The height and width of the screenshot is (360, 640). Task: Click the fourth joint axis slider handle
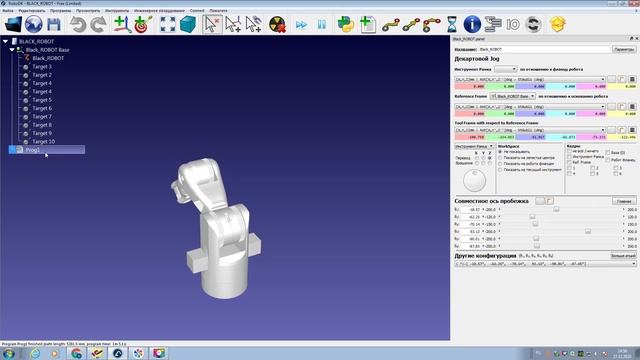[x=588, y=231]
